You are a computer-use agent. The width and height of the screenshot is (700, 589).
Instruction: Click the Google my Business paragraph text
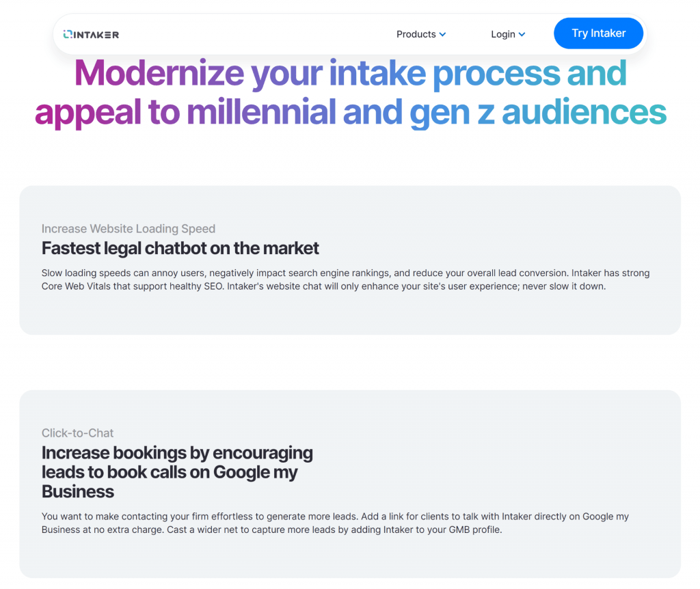335,523
